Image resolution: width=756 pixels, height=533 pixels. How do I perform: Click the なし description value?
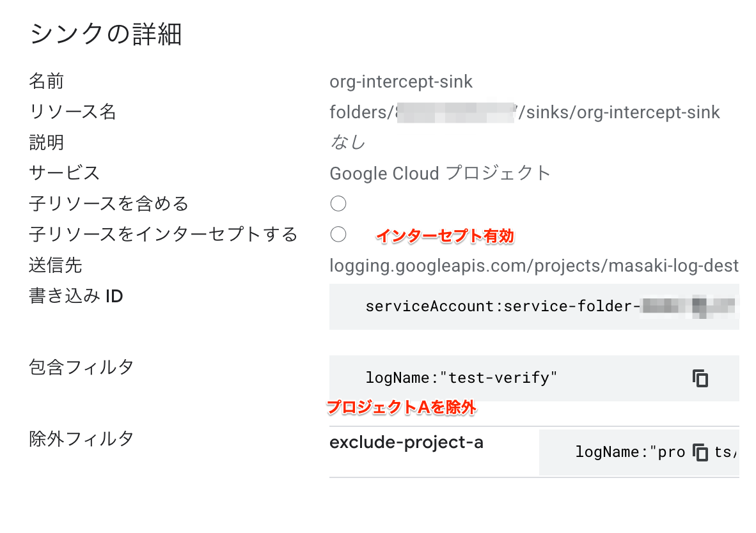pyautogui.click(x=347, y=142)
